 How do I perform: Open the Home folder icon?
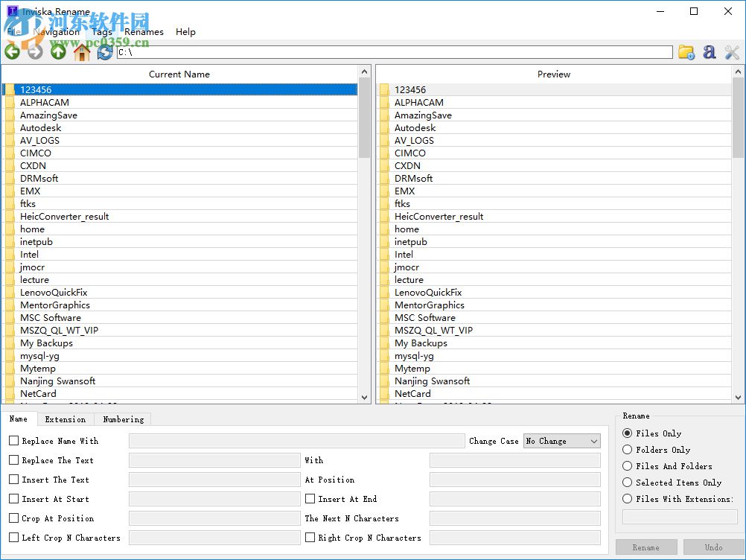click(x=82, y=52)
